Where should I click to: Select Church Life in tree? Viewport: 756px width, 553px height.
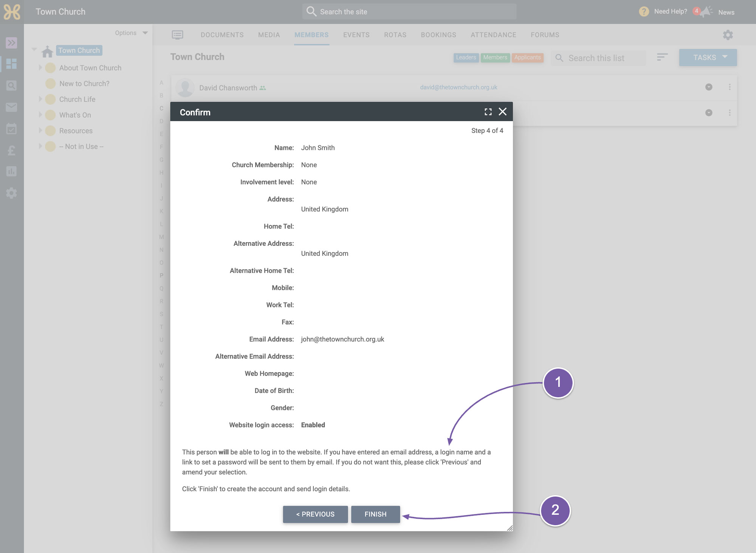click(77, 99)
